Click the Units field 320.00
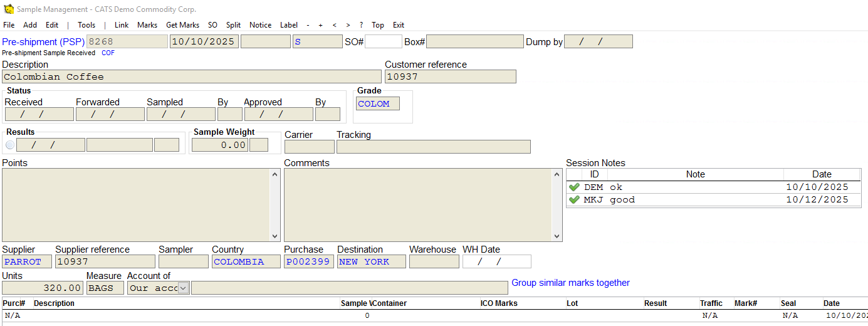 click(43, 288)
